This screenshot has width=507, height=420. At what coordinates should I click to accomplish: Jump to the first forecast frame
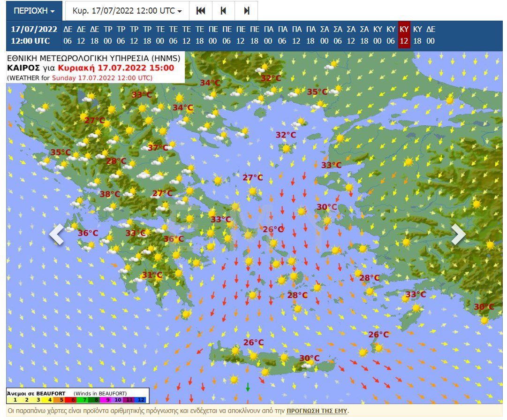click(x=201, y=11)
